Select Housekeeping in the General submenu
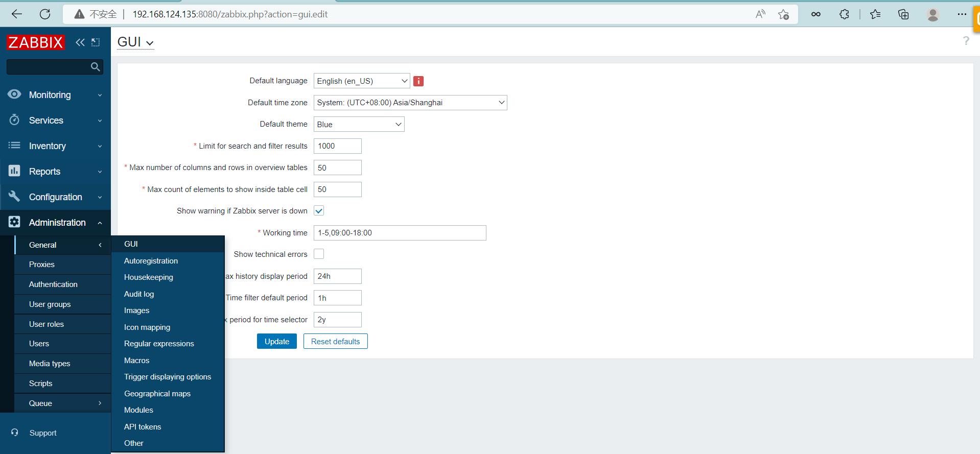980x454 pixels. (149, 277)
